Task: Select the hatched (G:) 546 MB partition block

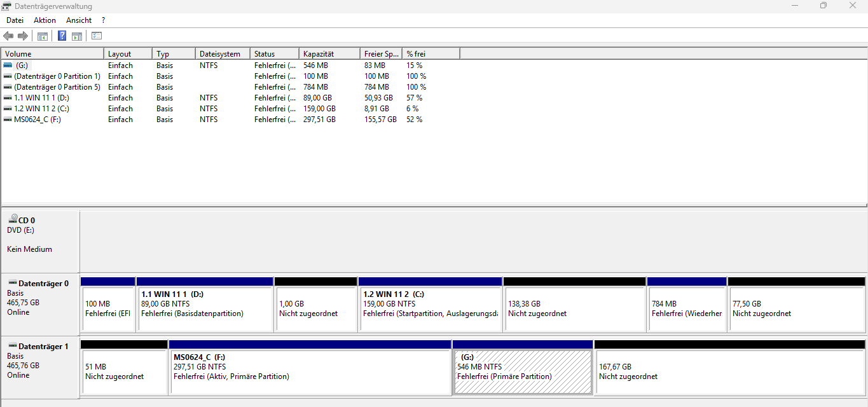Action: pyautogui.click(x=523, y=367)
